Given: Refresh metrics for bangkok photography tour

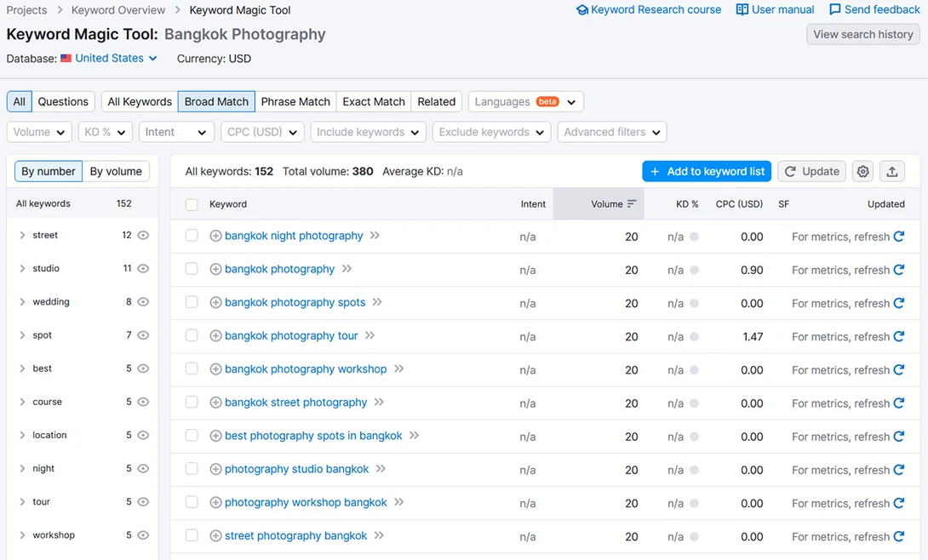Looking at the screenshot, I should (899, 336).
